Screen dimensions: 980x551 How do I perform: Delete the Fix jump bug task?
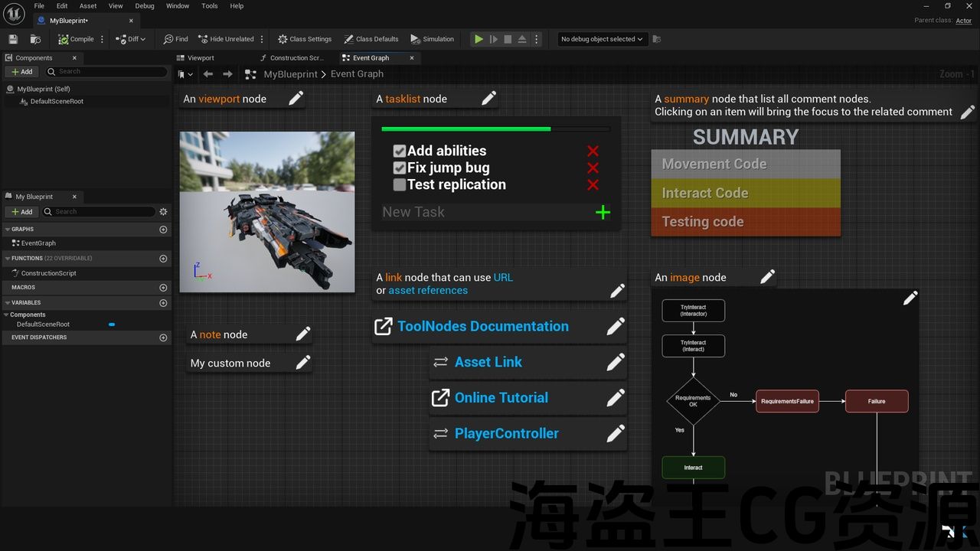593,168
